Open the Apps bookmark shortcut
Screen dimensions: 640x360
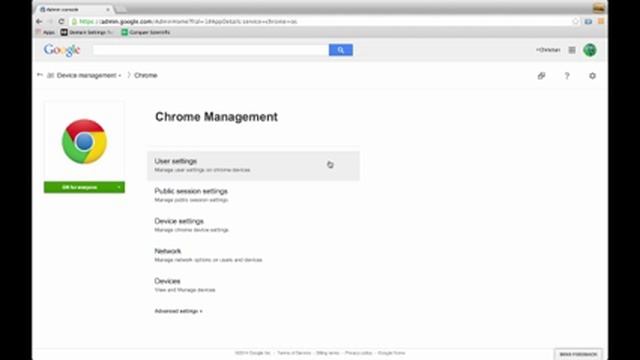click(46, 32)
